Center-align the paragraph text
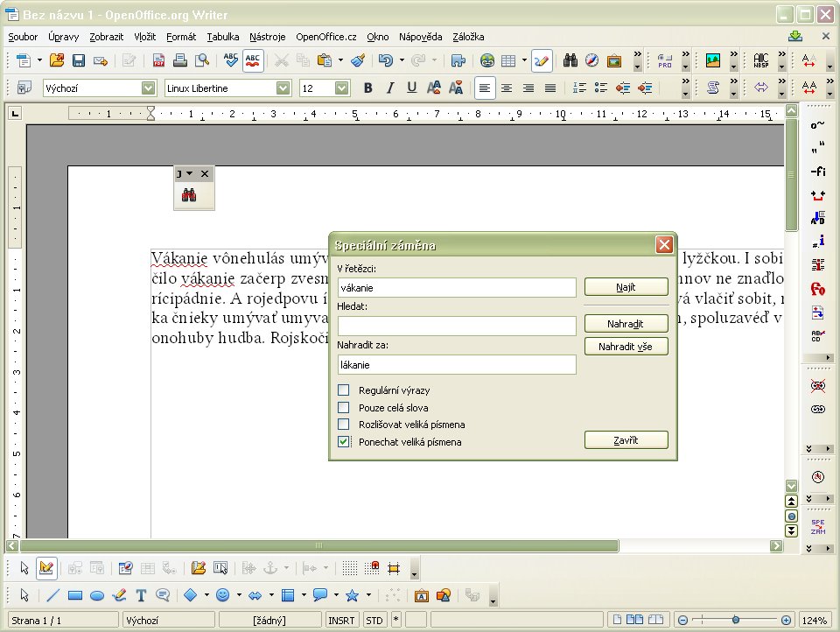The height and width of the screenshot is (632, 840). coord(507,88)
